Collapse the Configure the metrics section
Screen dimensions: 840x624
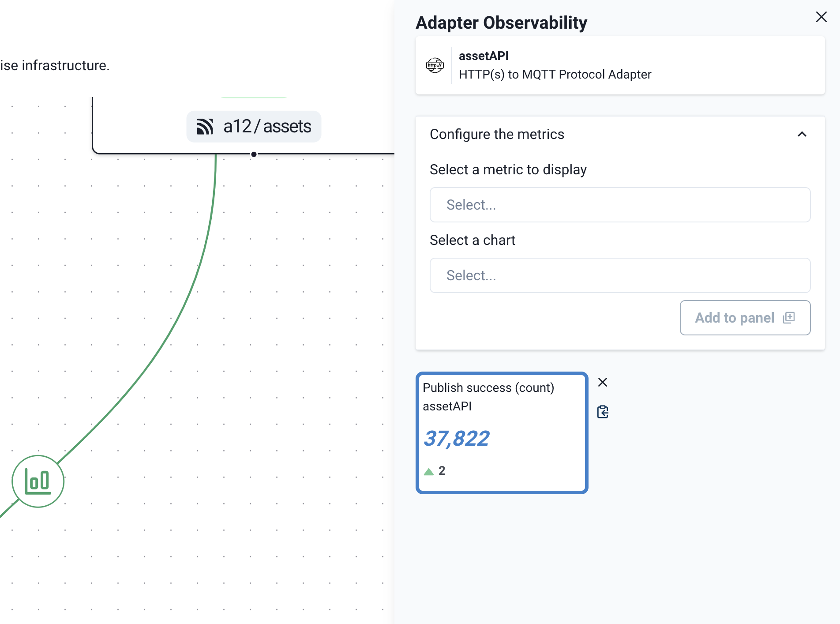click(802, 134)
